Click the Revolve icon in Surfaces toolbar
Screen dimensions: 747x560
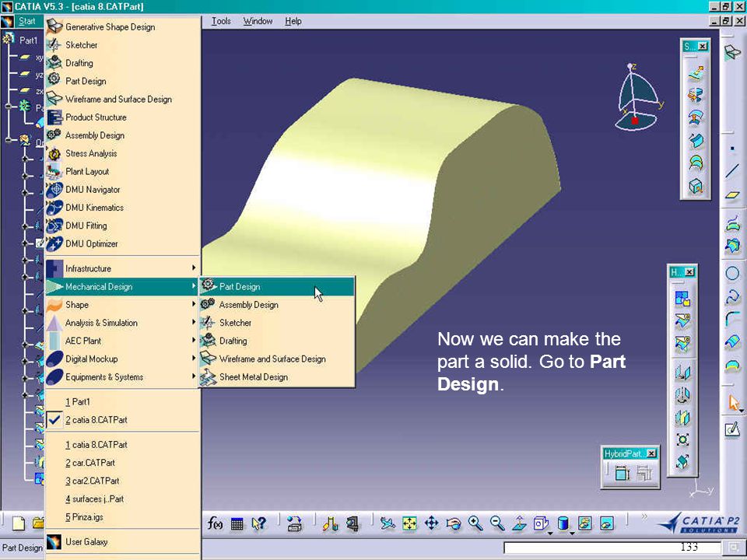click(696, 95)
